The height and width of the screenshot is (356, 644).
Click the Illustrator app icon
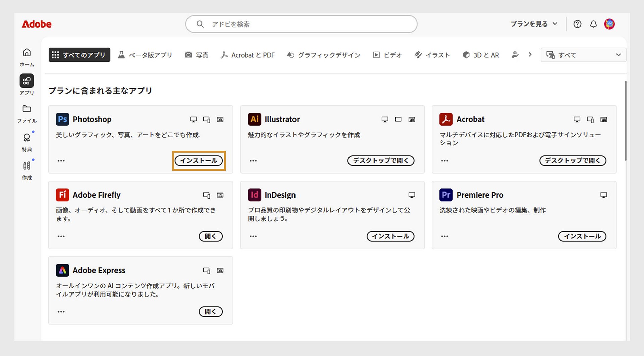254,119
